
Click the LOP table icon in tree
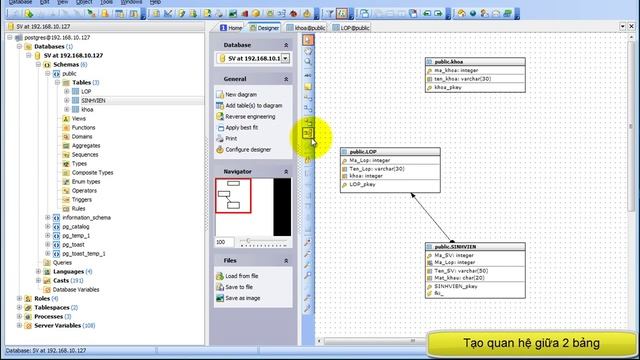[x=76, y=91]
